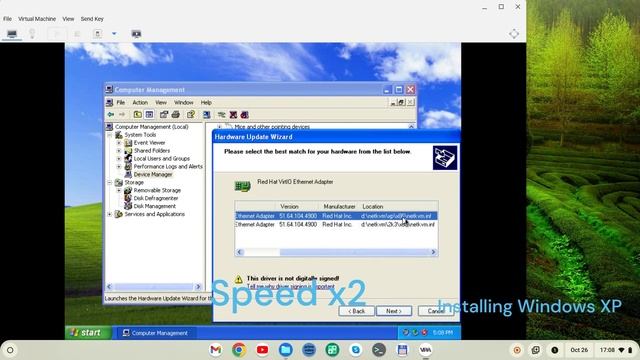This screenshot has height=360, width=640.
Task: Click the shut down VM toolbar icon
Action: click(x=97, y=34)
